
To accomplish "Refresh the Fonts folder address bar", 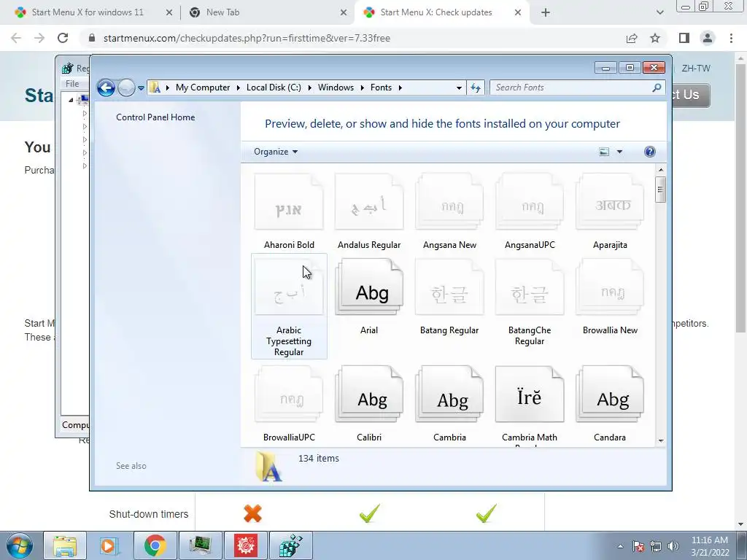I will click(476, 87).
